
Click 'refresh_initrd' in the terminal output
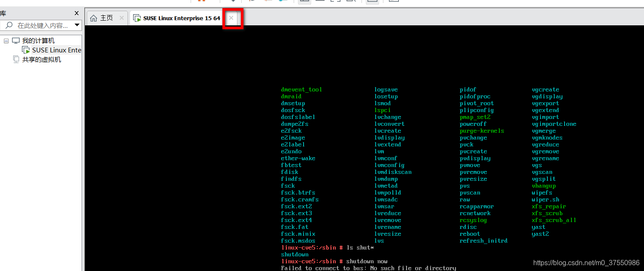coord(483,241)
